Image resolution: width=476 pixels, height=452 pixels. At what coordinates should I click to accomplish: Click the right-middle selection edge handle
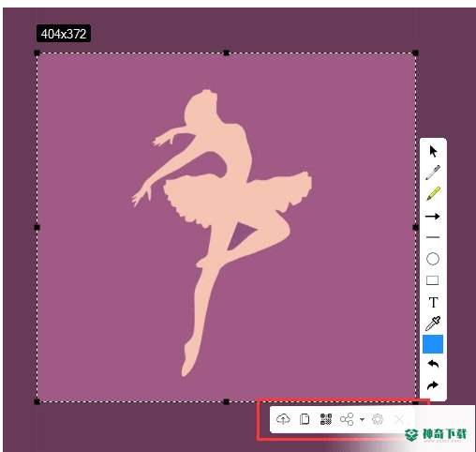415,227
